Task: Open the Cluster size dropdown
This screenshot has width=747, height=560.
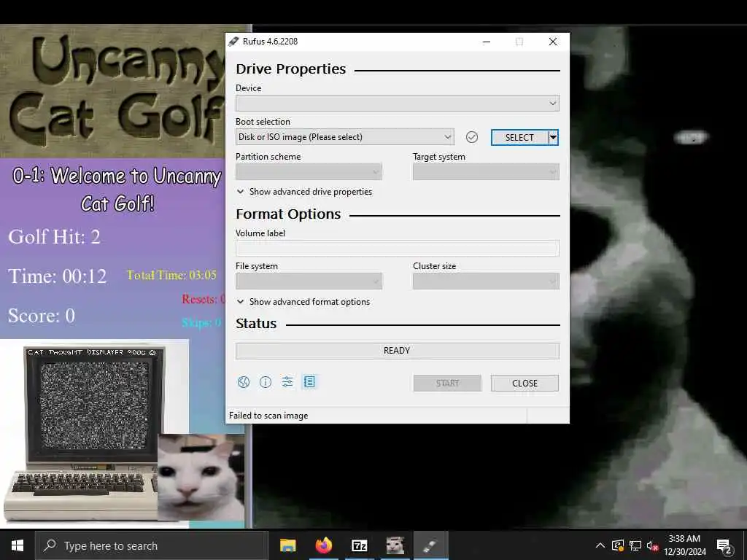Action: (x=486, y=281)
